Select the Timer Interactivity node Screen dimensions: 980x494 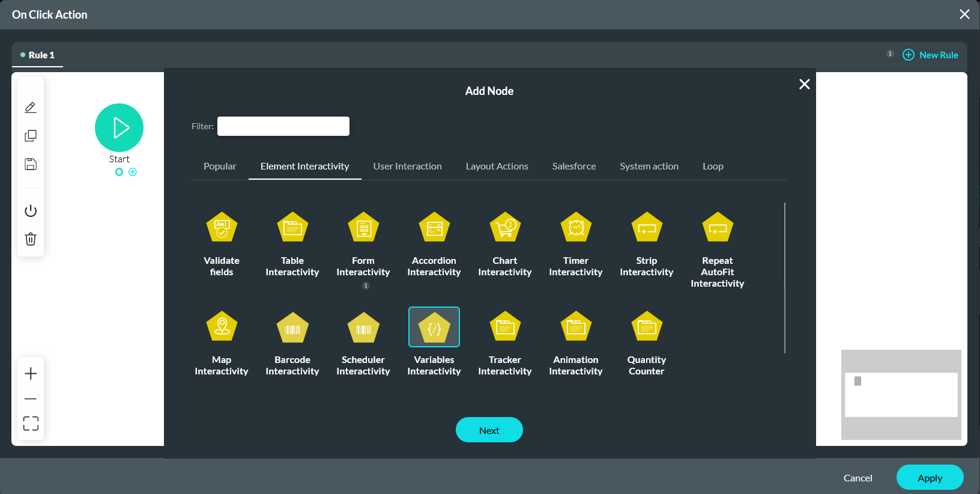[x=576, y=227]
